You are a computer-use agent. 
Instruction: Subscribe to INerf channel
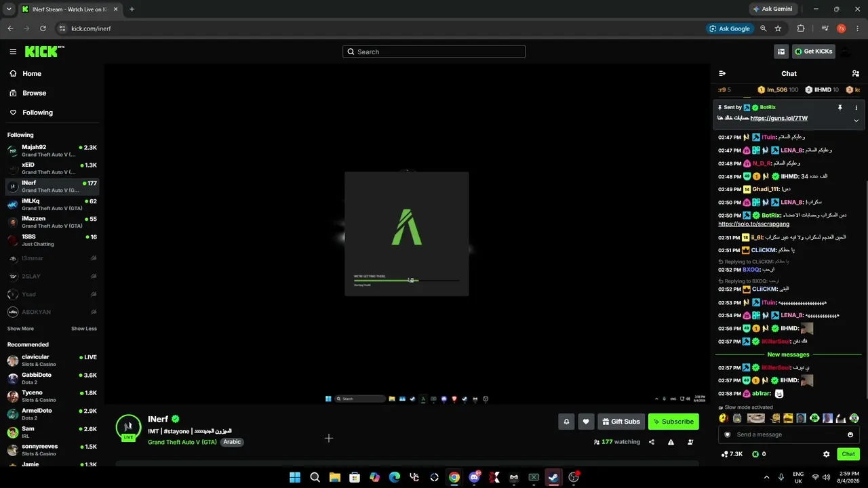click(x=673, y=422)
